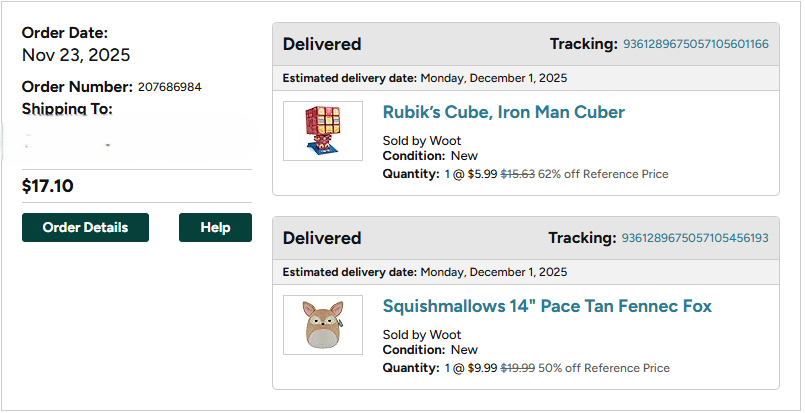The image size is (805, 413).
Task: Click Delivered status on the Rubik's Cube shipment
Action: (322, 44)
